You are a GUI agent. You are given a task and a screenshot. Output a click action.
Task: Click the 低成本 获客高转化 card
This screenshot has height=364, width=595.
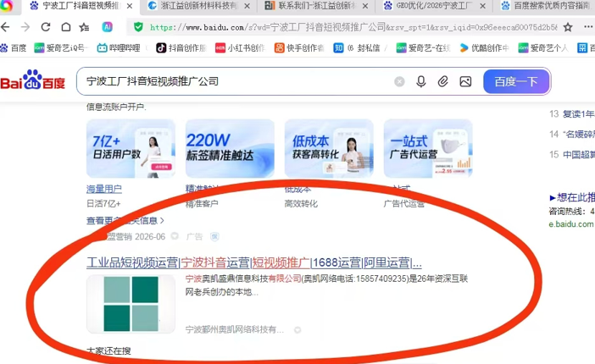pos(329,149)
